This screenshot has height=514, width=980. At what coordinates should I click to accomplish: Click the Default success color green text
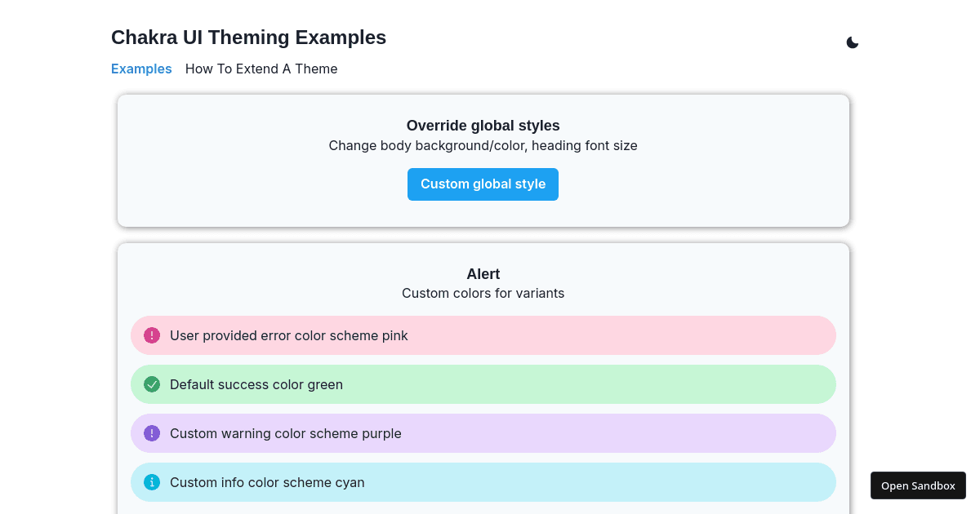tap(256, 384)
